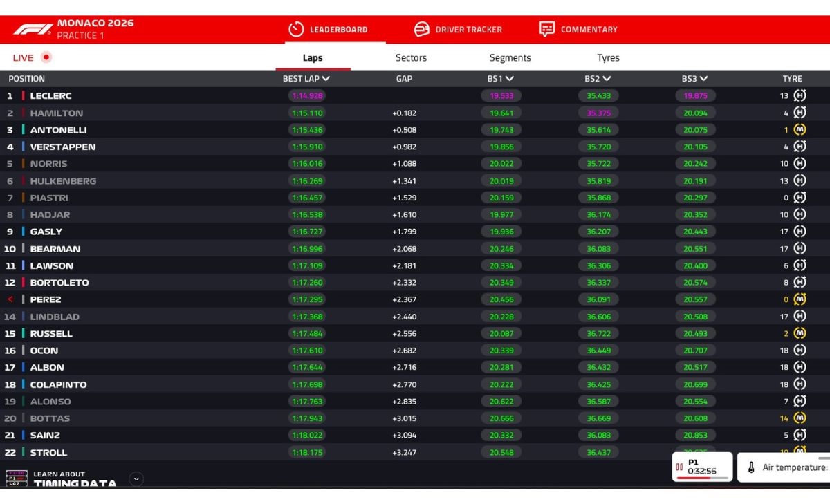Click Bearman's hard tyre icon

tap(800, 248)
